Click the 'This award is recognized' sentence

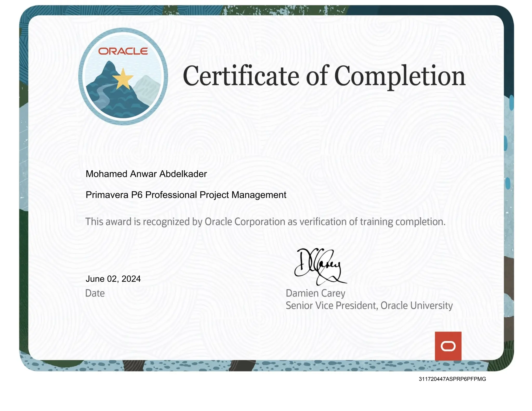click(265, 222)
